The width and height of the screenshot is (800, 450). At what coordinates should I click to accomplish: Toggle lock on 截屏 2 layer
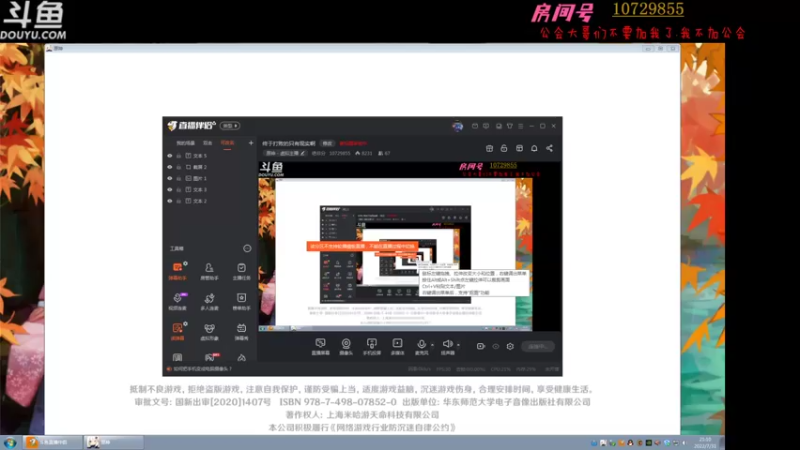click(179, 167)
